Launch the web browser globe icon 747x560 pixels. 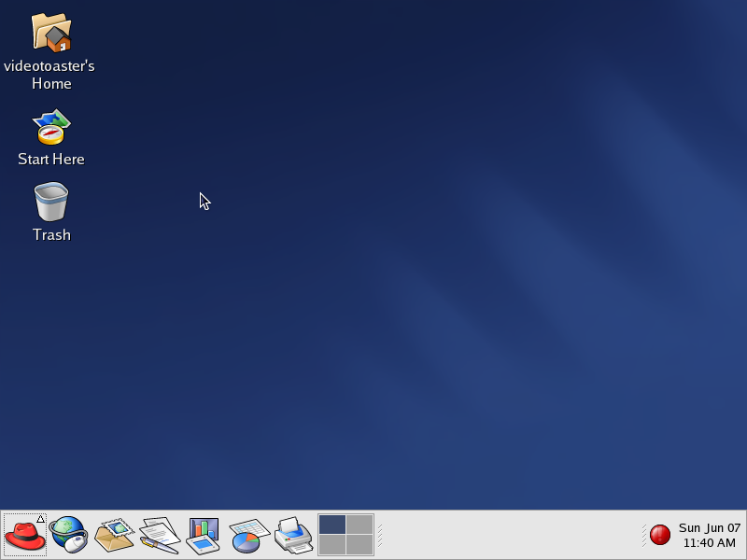point(68,535)
